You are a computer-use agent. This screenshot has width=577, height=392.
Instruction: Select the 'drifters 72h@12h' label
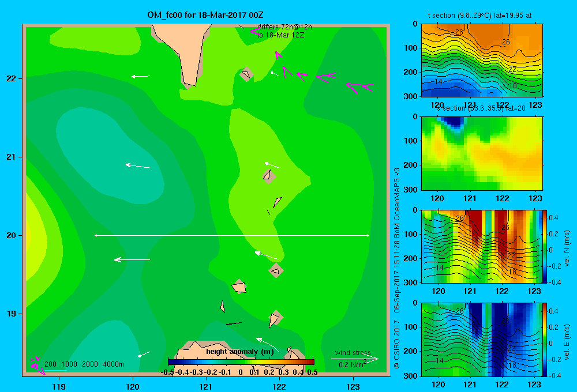click(284, 27)
